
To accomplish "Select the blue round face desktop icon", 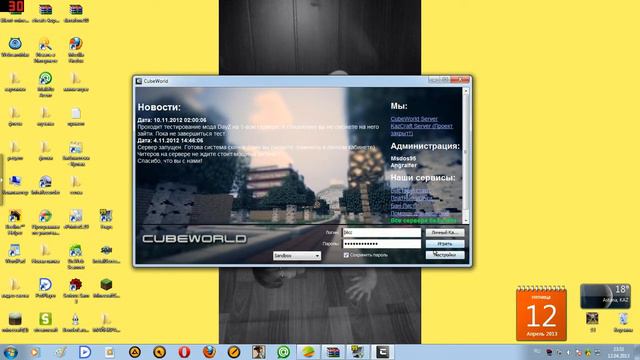I will (x=15, y=47).
